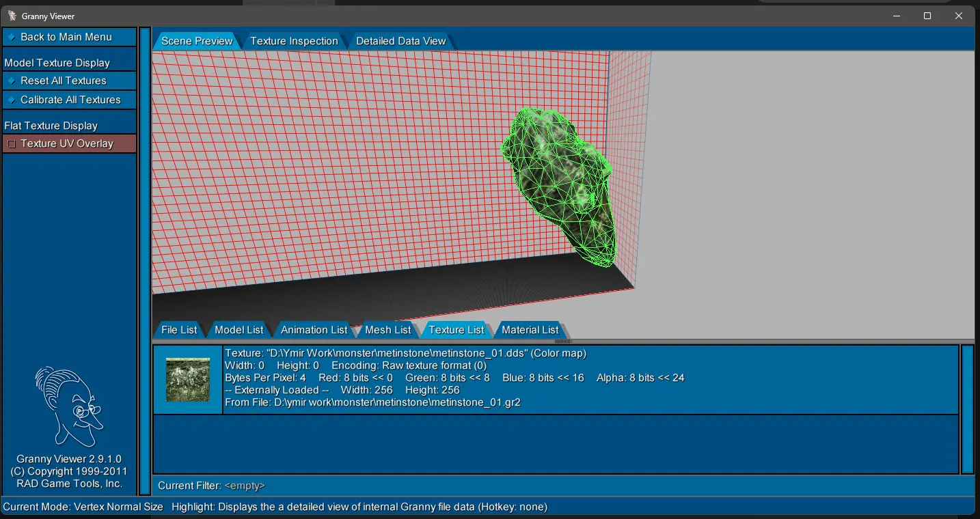980x519 pixels.
Task: Select the Model List tab
Action: click(x=239, y=330)
